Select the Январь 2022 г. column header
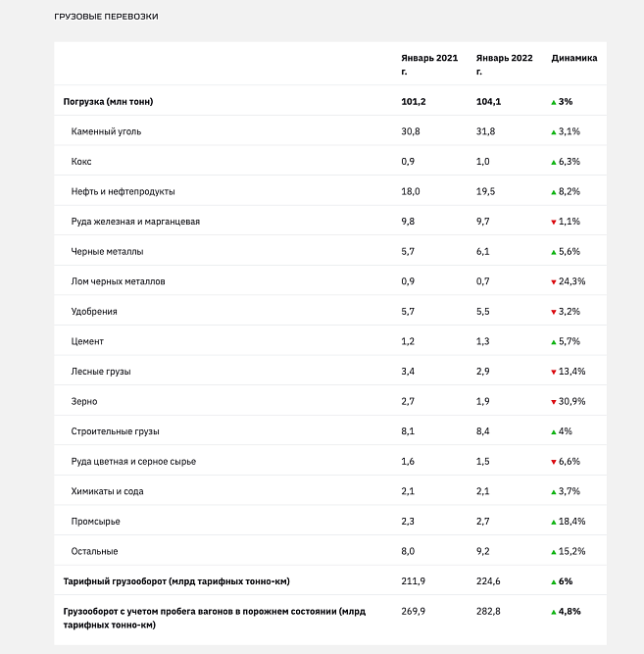This screenshot has height=654, width=644. click(x=504, y=65)
